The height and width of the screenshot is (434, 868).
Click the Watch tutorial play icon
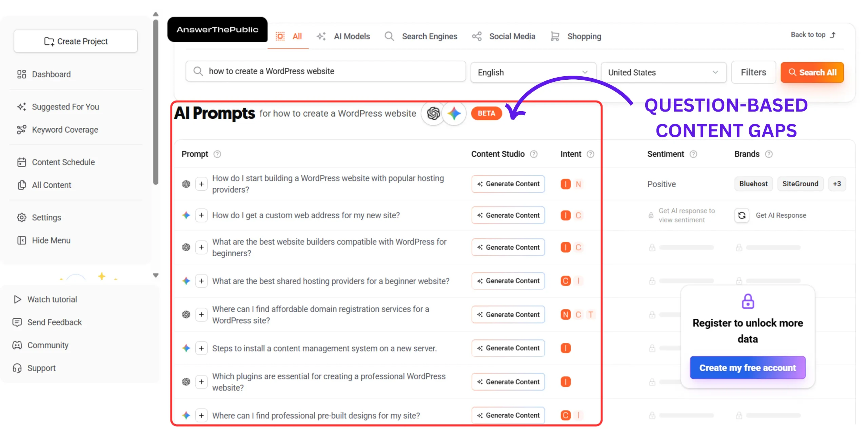pos(17,299)
